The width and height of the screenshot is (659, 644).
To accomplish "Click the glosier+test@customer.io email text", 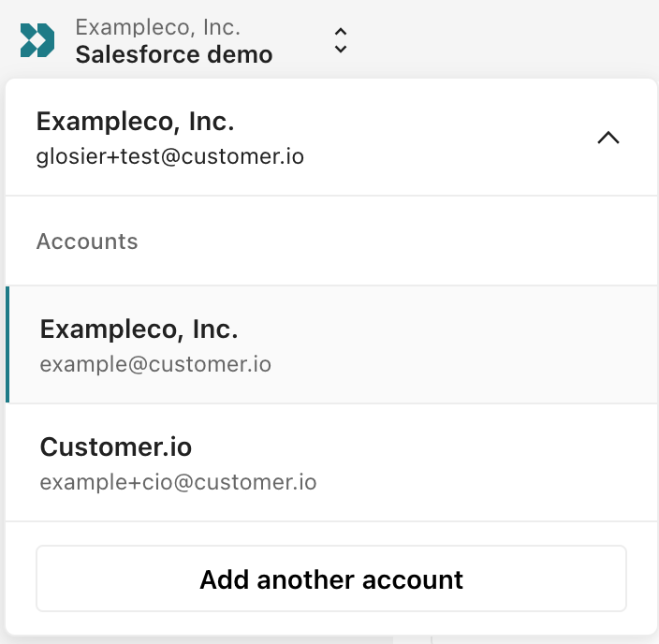I will coord(169,157).
